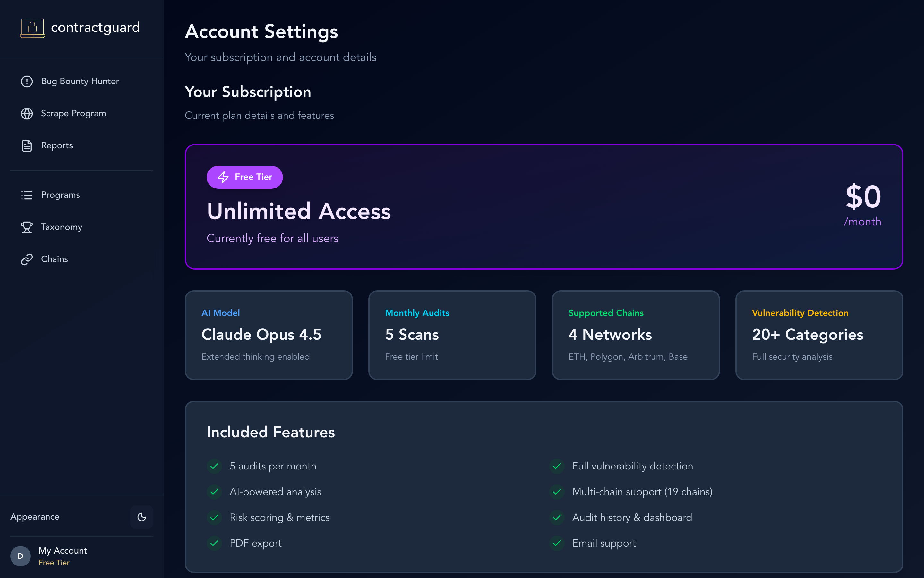Select the AI Model Claude Opus 4.5 card

[269, 335]
